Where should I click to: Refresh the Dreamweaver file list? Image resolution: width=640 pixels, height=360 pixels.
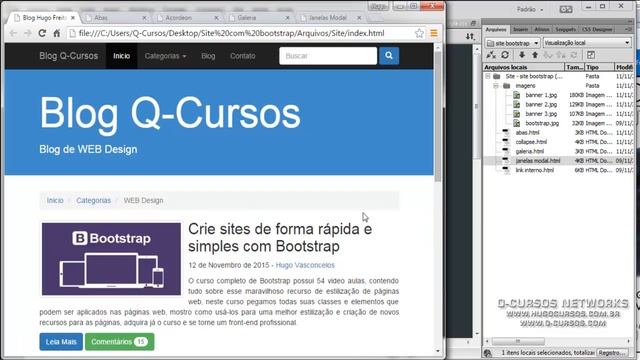coord(505,55)
